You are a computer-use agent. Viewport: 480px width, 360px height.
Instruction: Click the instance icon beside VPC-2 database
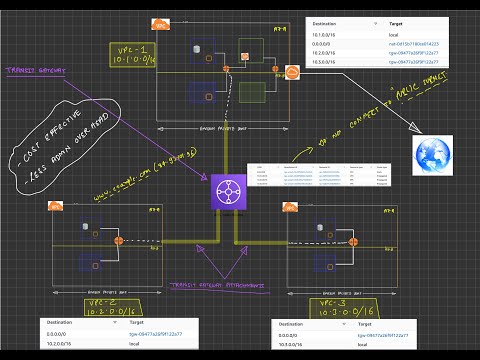pos(96,234)
